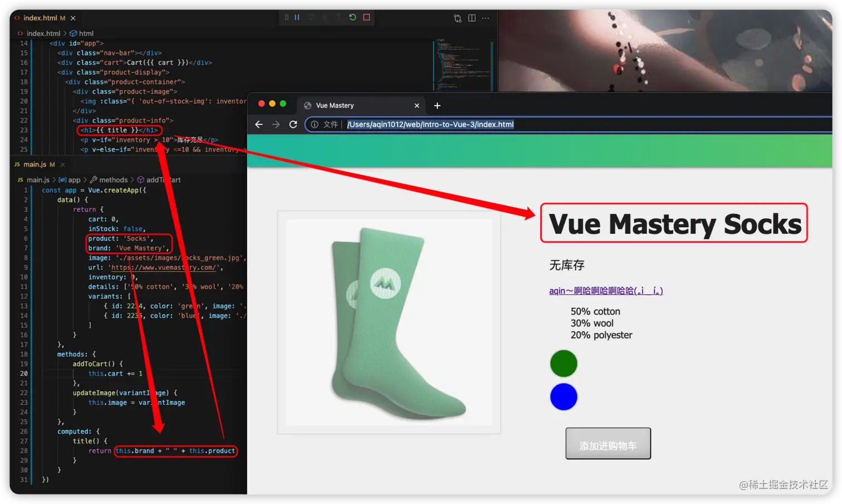Viewport: 842px width, 504px height.
Task: Click the green socks product image
Action: [x=389, y=322]
